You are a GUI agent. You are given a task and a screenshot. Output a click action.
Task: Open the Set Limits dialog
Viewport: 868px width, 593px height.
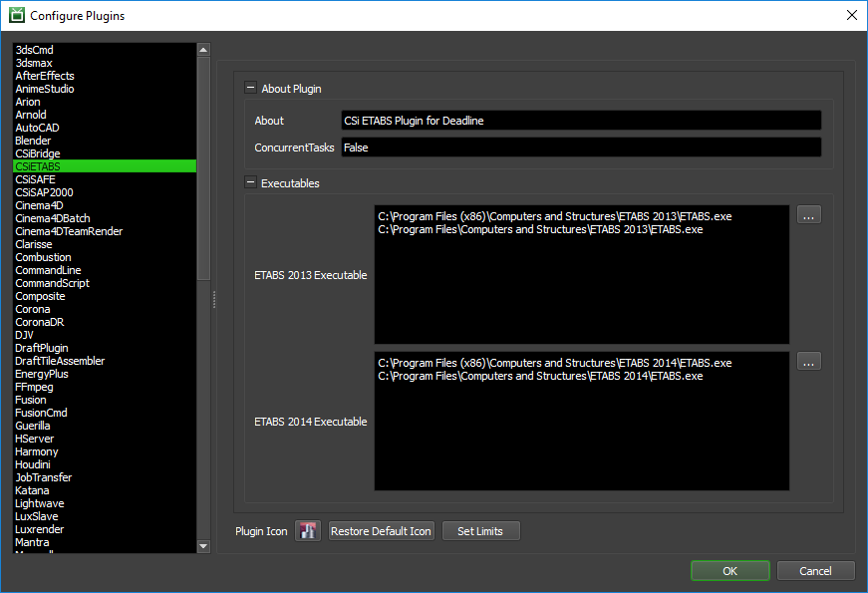point(480,531)
